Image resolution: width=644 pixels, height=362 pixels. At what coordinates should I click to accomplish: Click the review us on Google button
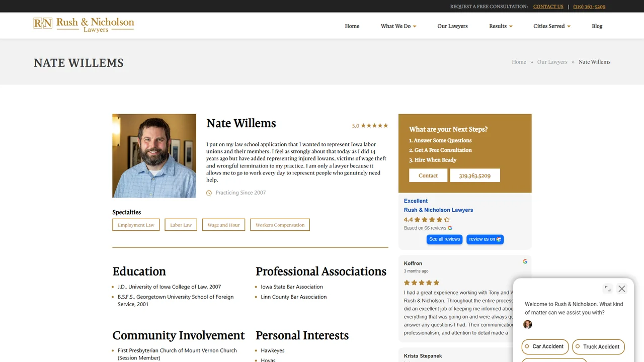485,239
